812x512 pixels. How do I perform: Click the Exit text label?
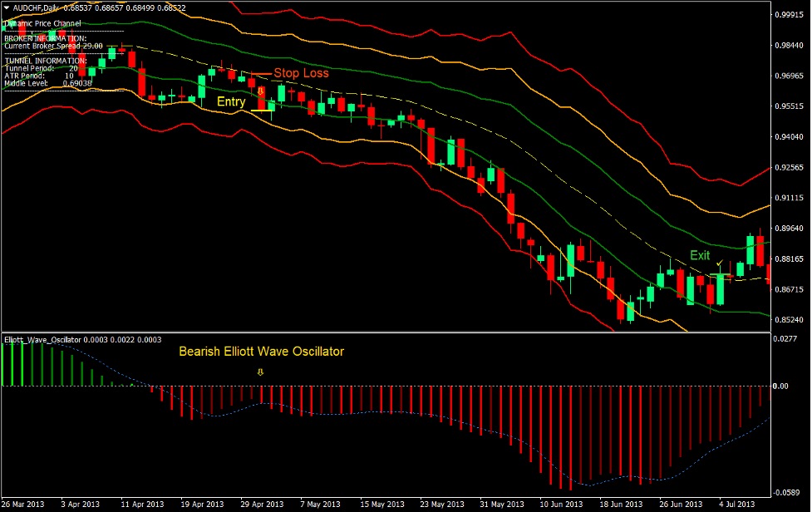pos(698,255)
